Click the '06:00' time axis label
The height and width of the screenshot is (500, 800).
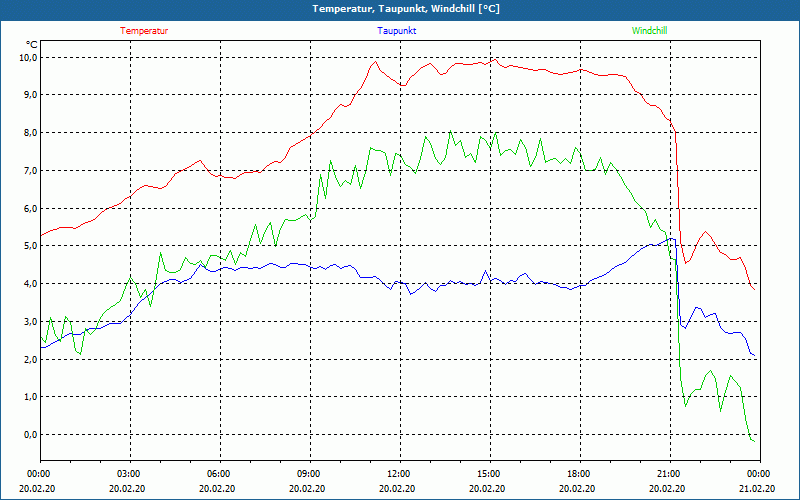(x=217, y=474)
